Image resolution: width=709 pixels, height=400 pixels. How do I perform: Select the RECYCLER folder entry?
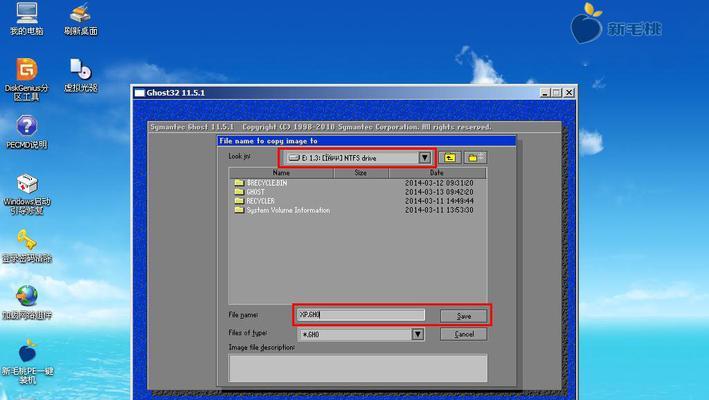click(x=255, y=201)
